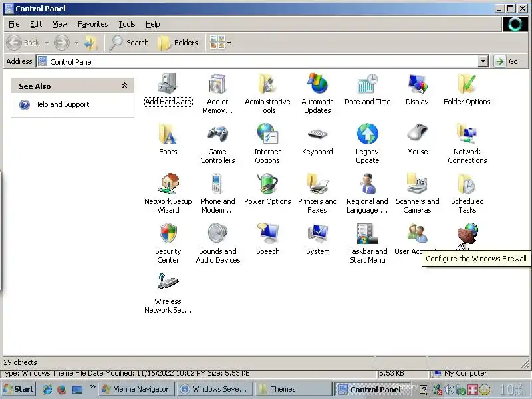Open the Edit menu
Screen dimensions: 532x399
tap(36, 24)
